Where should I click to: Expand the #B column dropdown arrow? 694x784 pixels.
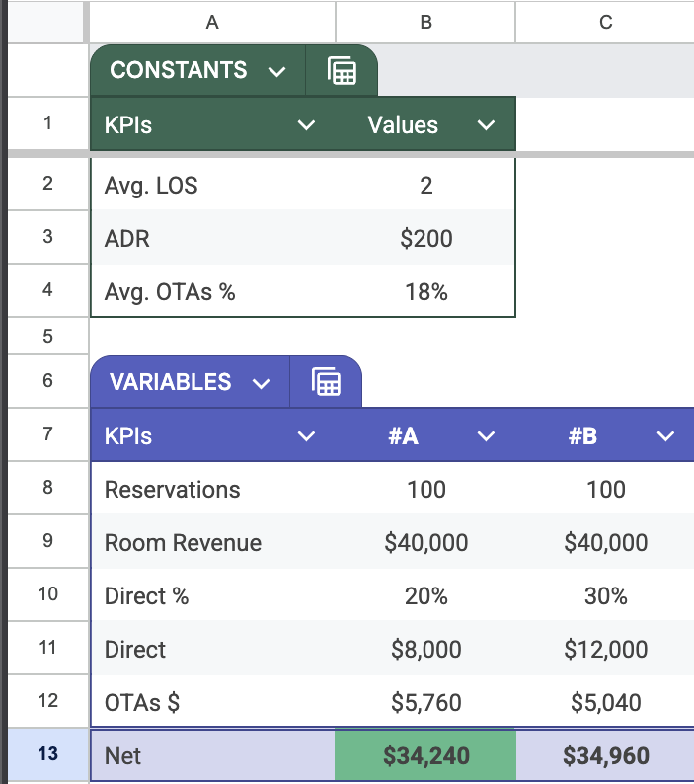coord(665,436)
